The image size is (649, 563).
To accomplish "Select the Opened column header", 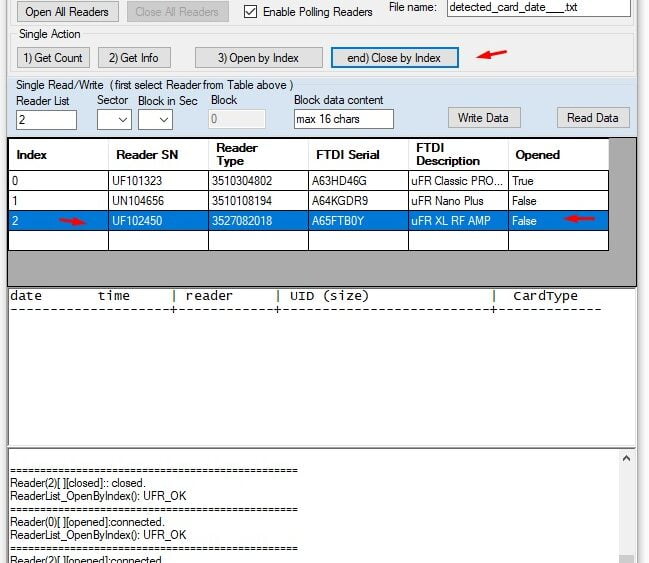I will pos(558,154).
